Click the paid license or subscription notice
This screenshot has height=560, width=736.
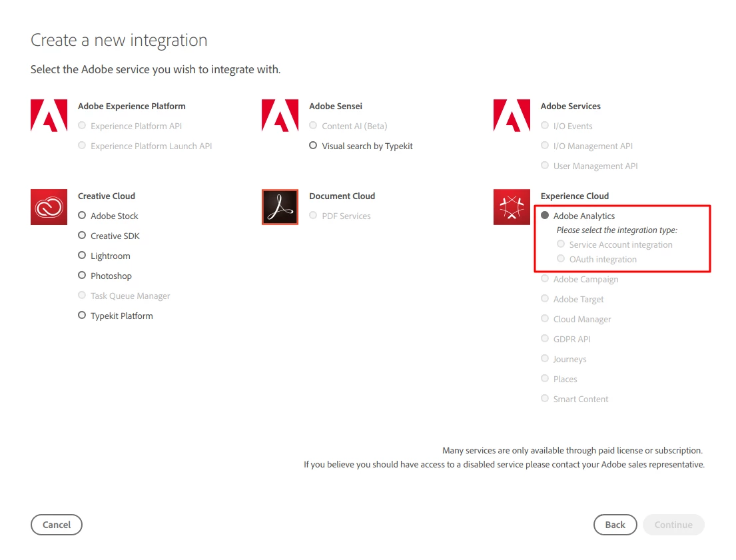(x=572, y=451)
